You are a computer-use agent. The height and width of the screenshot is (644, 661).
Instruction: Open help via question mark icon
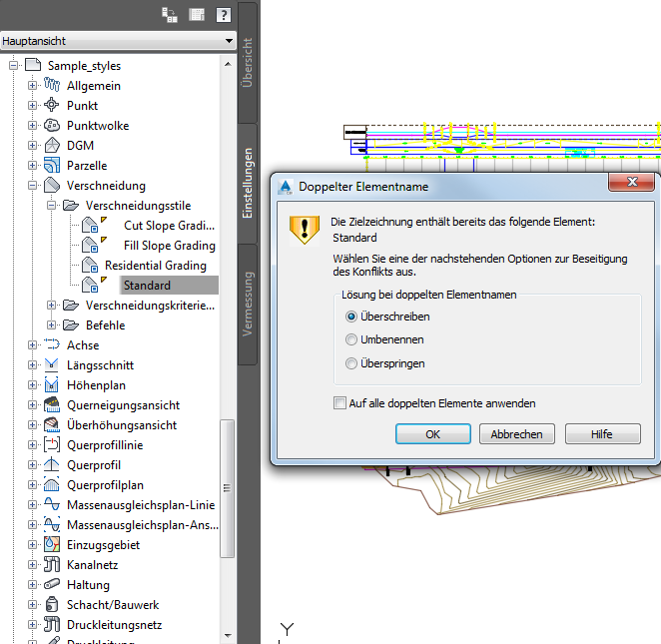[x=223, y=15]
